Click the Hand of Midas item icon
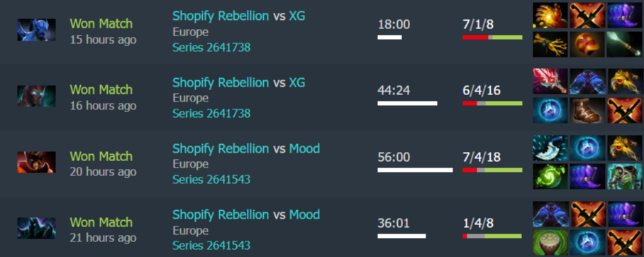 (550, 15)
